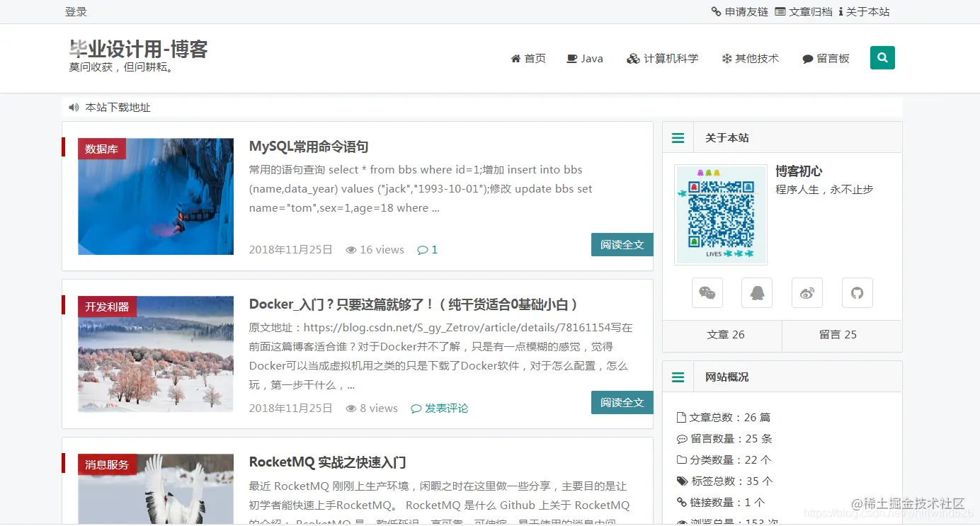Open the top bar 关于本站 link
This screenshot has height=526, width=980.
pyautogui.click(x=864, y=12)
